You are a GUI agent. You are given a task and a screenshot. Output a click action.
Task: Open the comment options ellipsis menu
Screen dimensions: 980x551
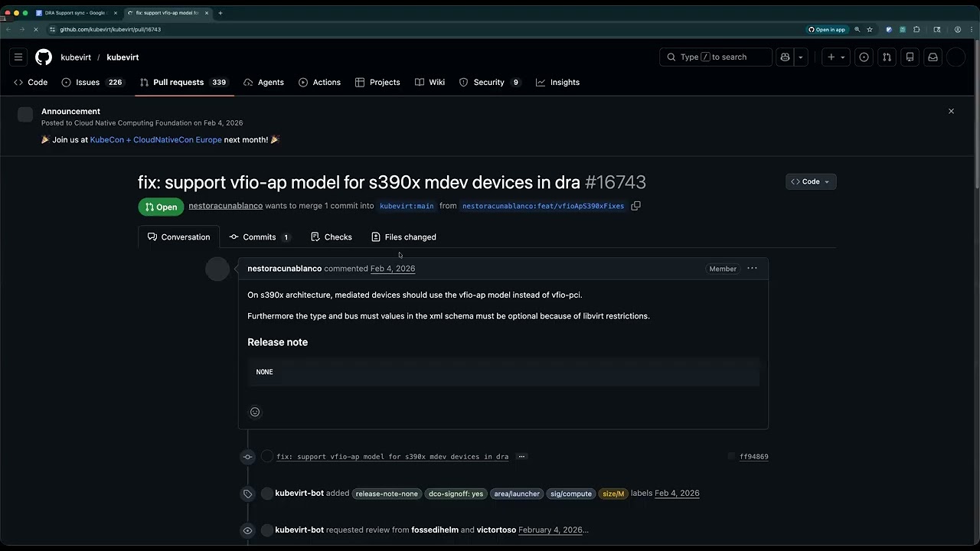pos(752,269)
